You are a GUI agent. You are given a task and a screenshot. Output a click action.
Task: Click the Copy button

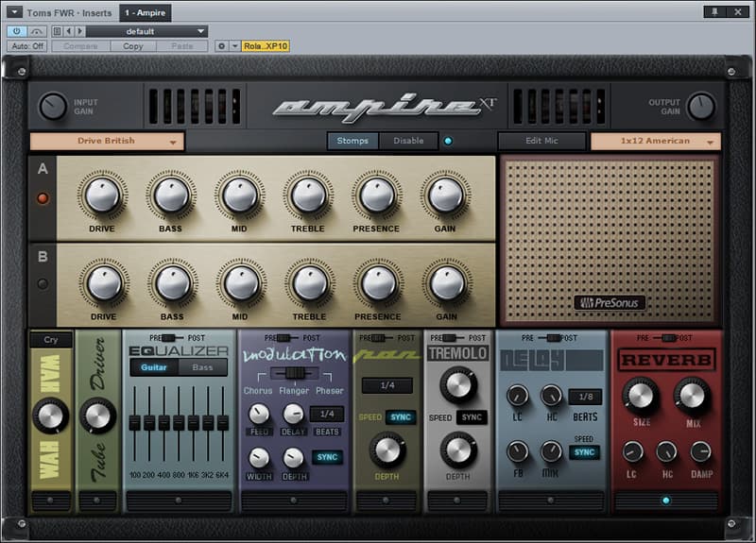tap(133, 46)
